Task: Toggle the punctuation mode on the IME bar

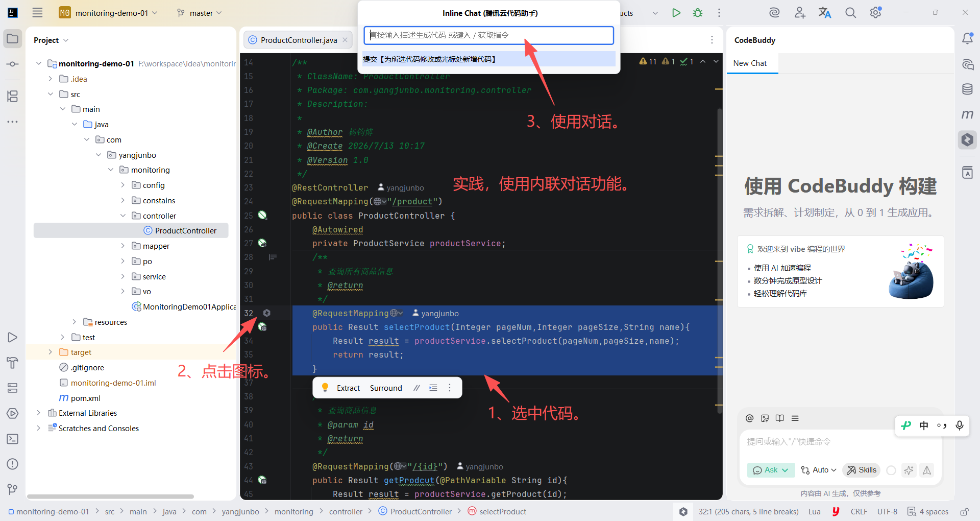Action: [942, 425]
